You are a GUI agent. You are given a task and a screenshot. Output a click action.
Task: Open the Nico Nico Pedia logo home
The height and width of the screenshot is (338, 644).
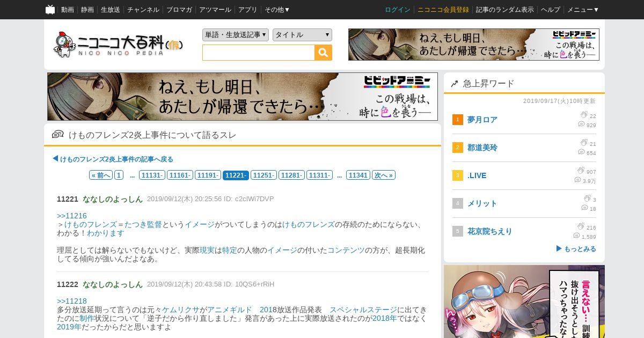118,45
